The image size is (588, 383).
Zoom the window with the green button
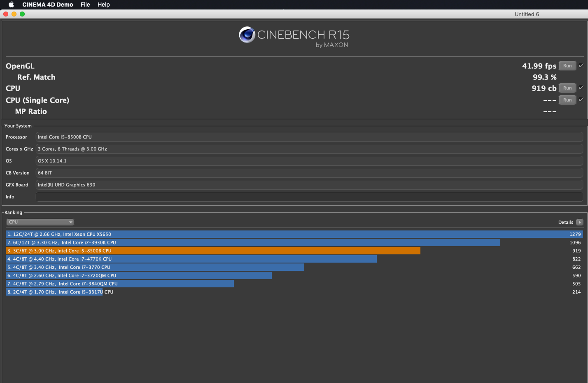click(22, 14)
